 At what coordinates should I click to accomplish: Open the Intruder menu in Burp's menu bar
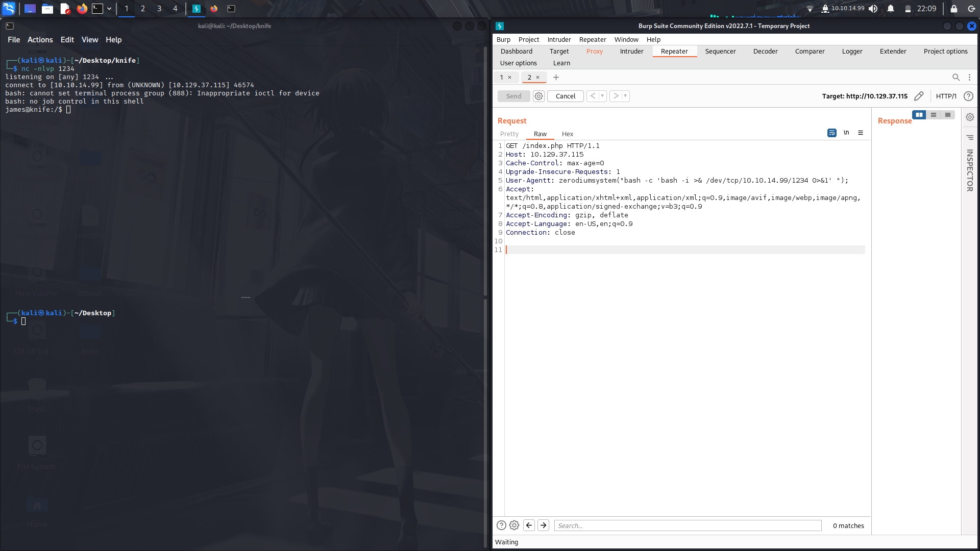[x=559, y=39]
